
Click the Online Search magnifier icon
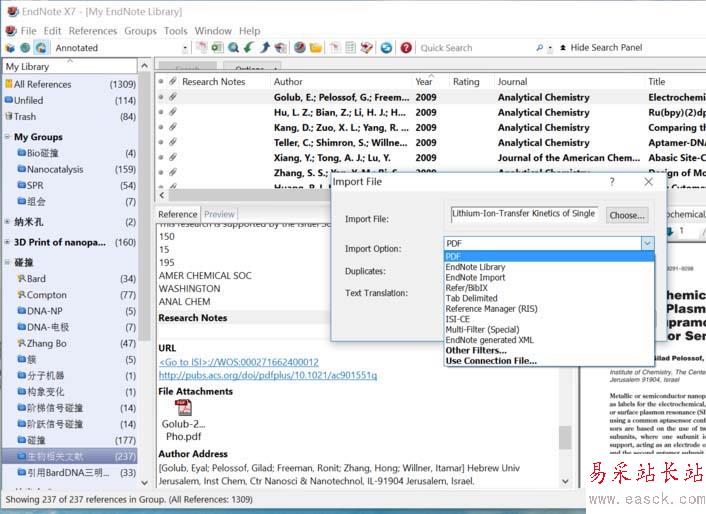pyautogui.click(x=233, y=47)
